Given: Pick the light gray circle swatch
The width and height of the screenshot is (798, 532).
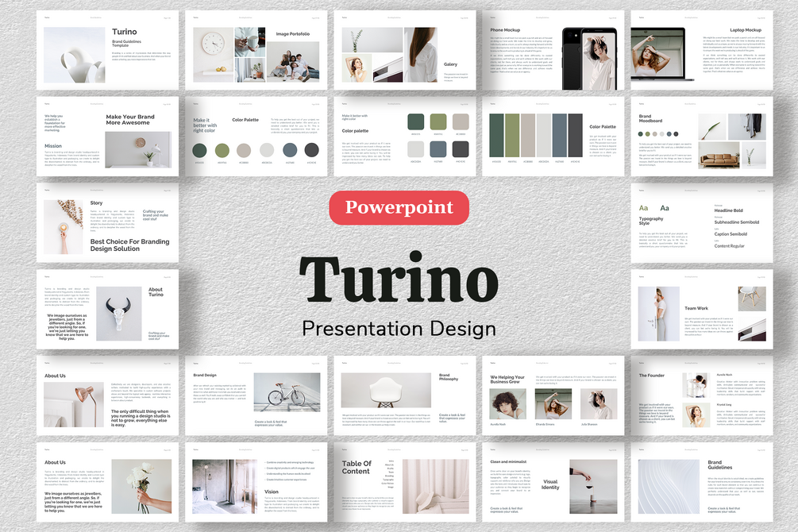Looking at the screenshot, I should tap(267, 150).
